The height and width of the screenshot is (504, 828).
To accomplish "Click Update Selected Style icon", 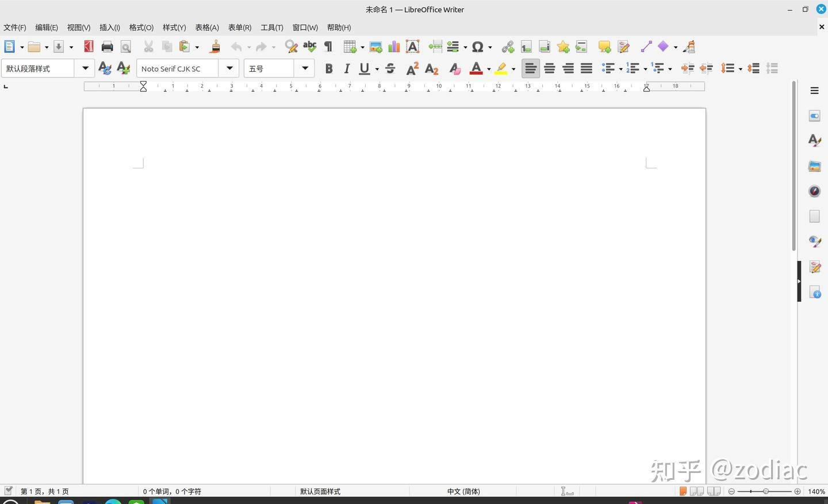I will click(x=105, y=68).
